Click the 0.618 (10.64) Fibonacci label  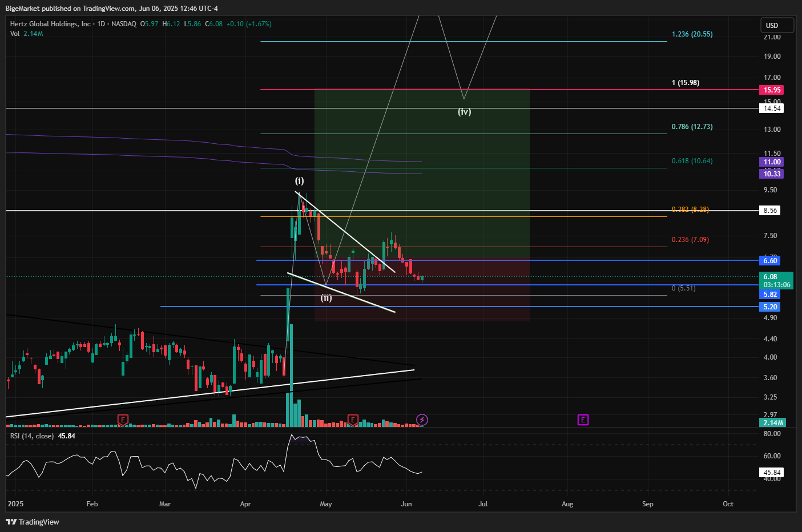click(x=692, y=161)
